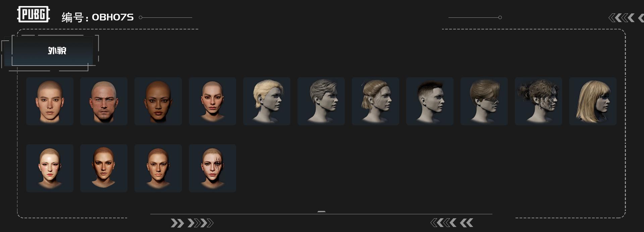
Task: Choose the curly messy bun hairstyle
Action: pyautogui.click(x=538, y=101)
